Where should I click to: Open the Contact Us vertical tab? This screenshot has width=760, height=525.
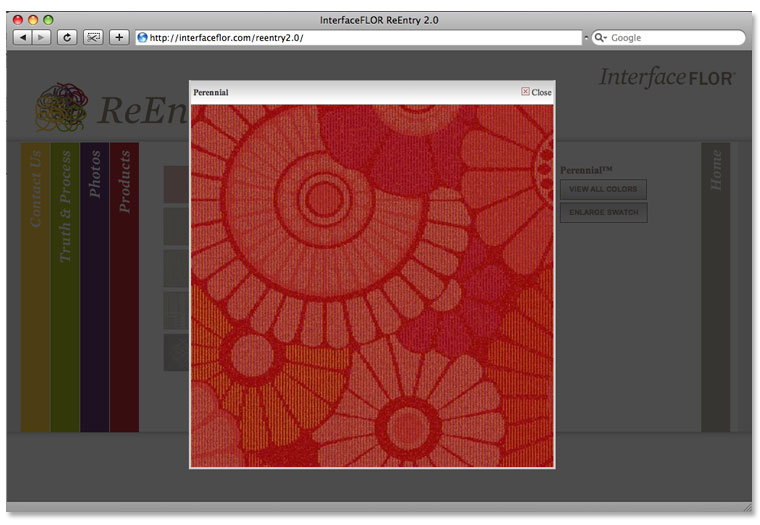pos(35,287)
